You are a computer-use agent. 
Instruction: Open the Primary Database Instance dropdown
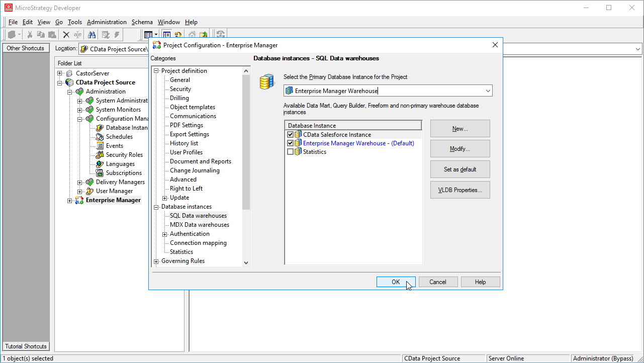(487, 90)
